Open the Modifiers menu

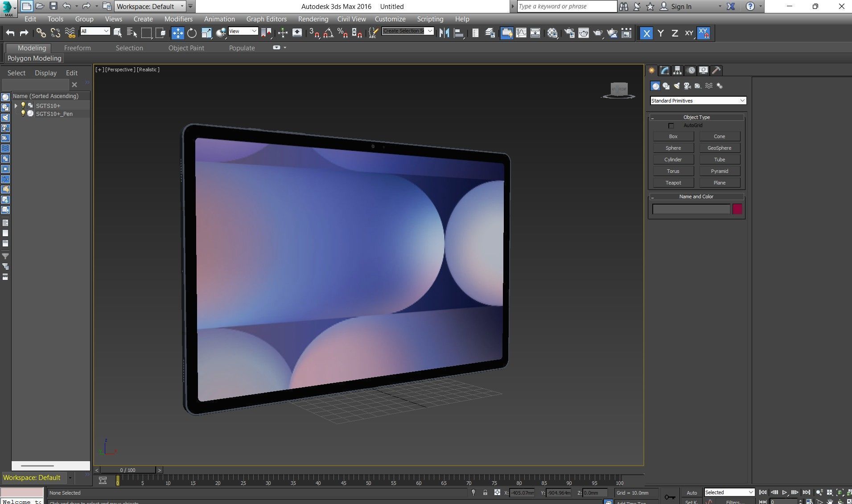coord(178,19)
